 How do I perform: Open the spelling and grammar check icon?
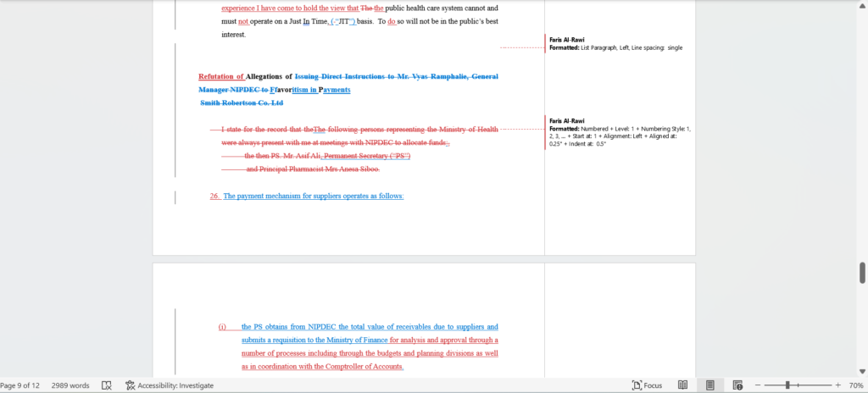pos(107,385)
